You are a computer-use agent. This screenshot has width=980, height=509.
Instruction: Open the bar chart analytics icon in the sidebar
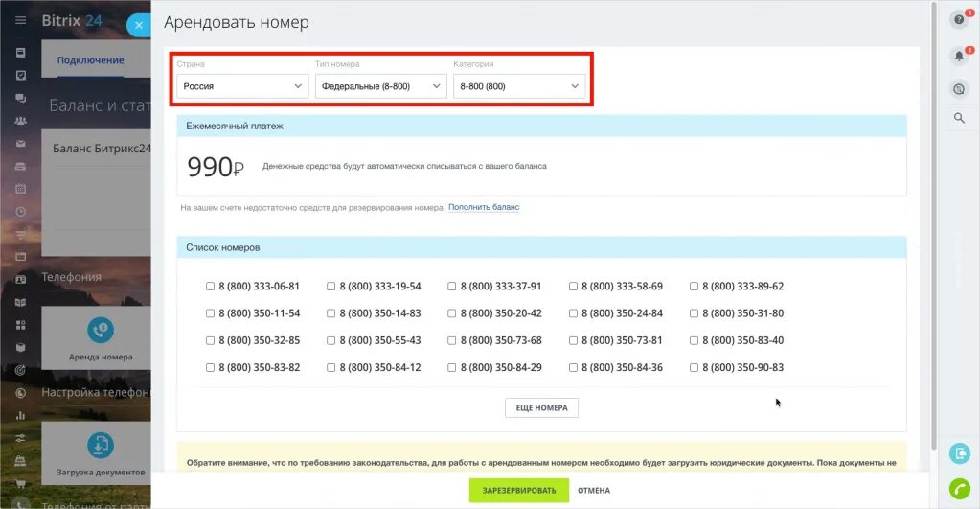pyautogui.click(x=21, y=415)
